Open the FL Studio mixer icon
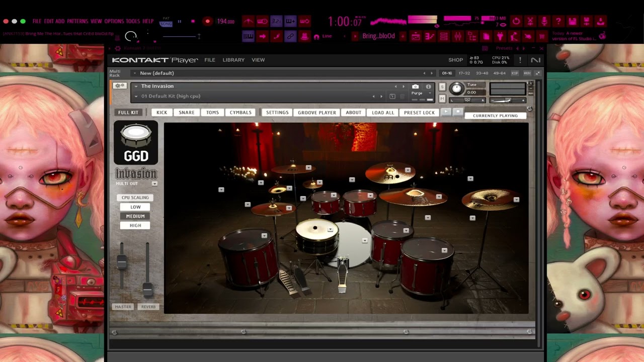Image resolution: width=644 pixels, height=362 pixels. (457, 36)
